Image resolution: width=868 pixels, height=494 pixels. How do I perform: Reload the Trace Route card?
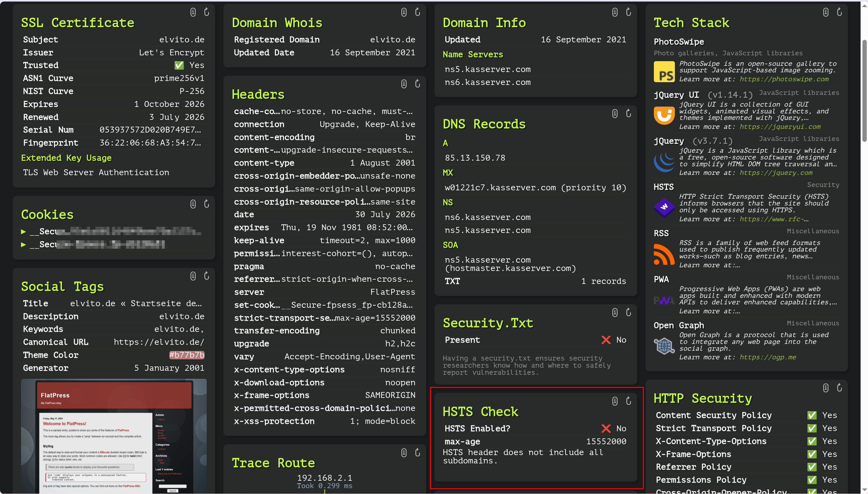point(418,453)
